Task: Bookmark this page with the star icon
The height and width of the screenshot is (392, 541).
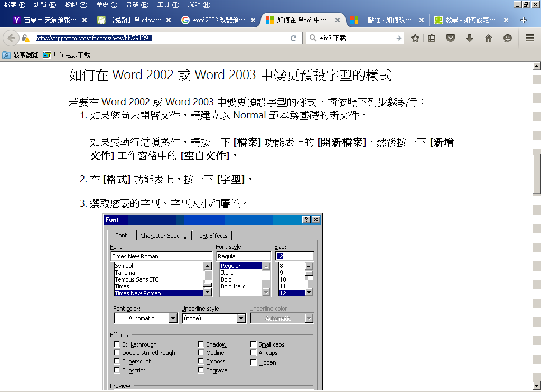Action: tap(415, 38)
